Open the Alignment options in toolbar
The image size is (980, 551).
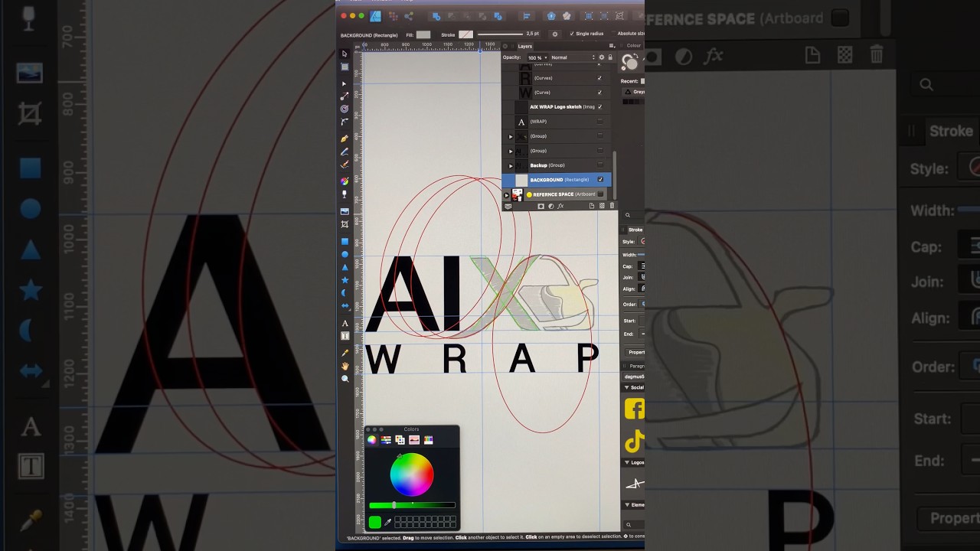point(527,16)
